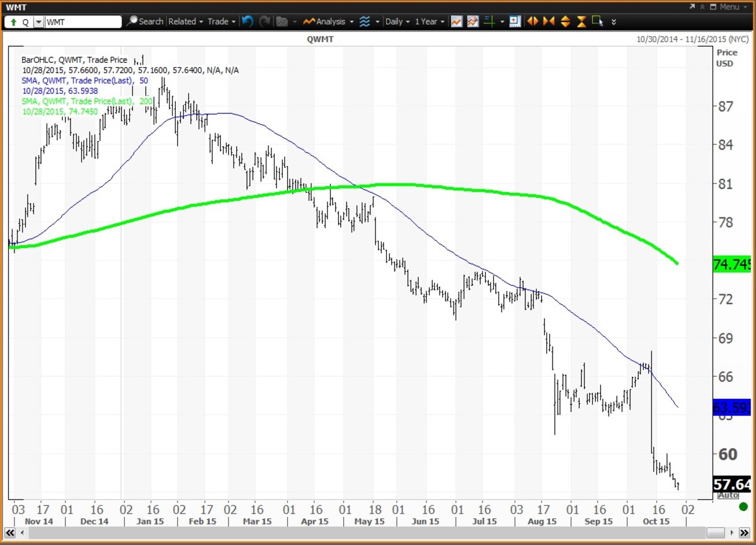Click the blue undo arrow icon

[x=247, y=21]
